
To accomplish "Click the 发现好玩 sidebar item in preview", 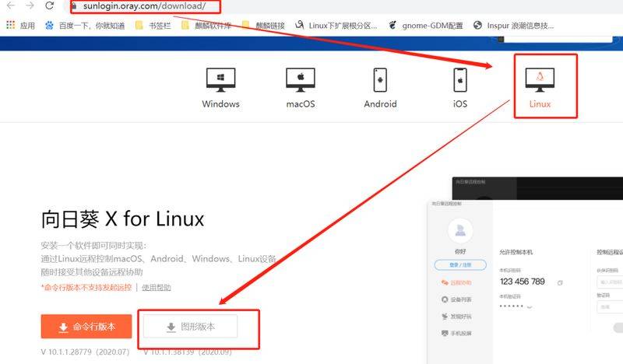I will [456, 317].
